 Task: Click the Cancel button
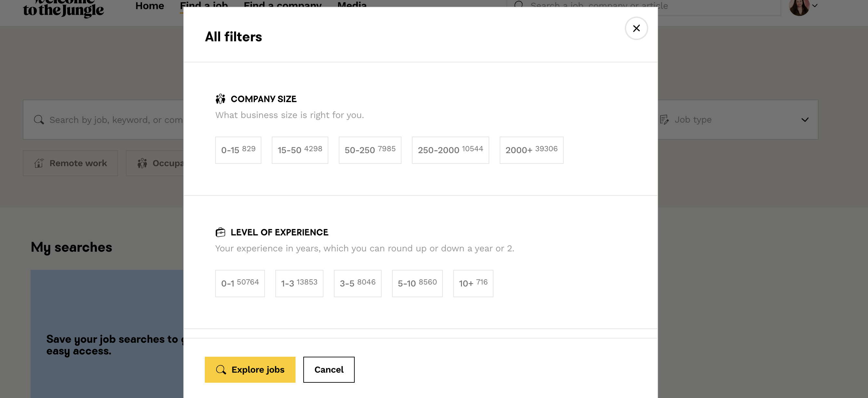click(x=329, y=369)
